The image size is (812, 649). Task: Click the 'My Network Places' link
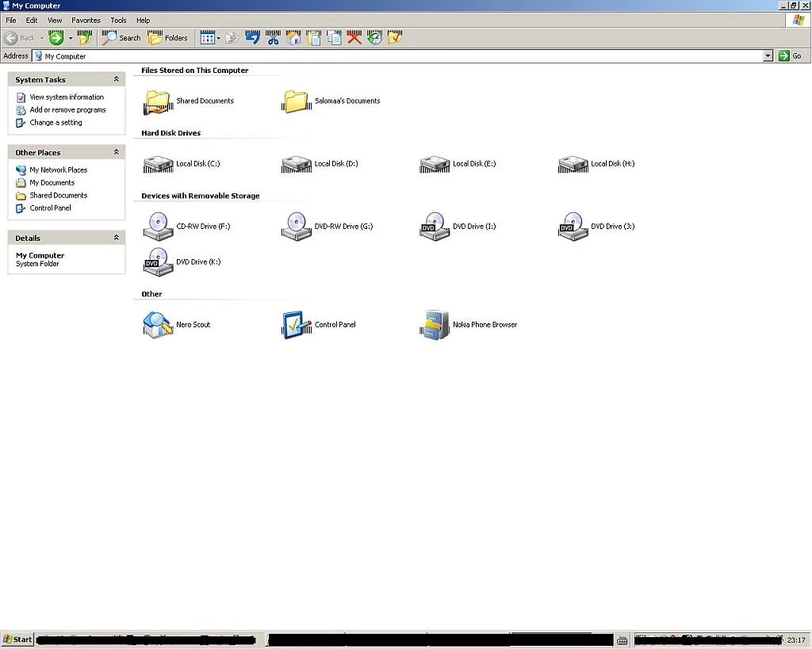click(x=58, y=170)
